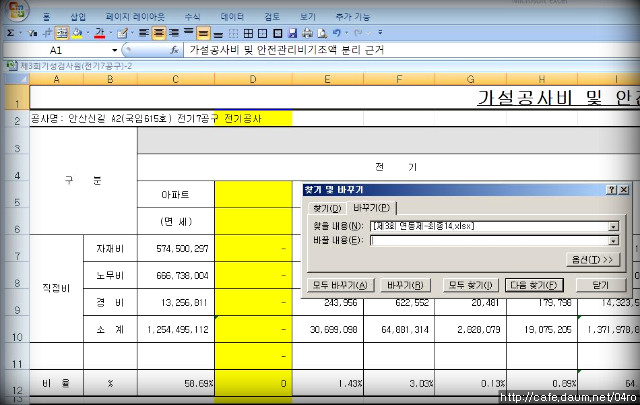Toggle middle vertical alignment

(x=203, y=33)
